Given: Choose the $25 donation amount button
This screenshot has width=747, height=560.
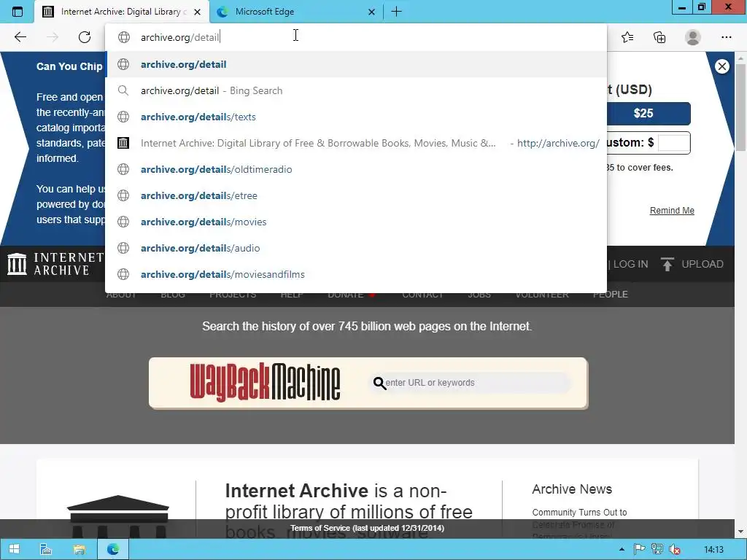Looking at the screenshot, I should [x=648, y=113].
